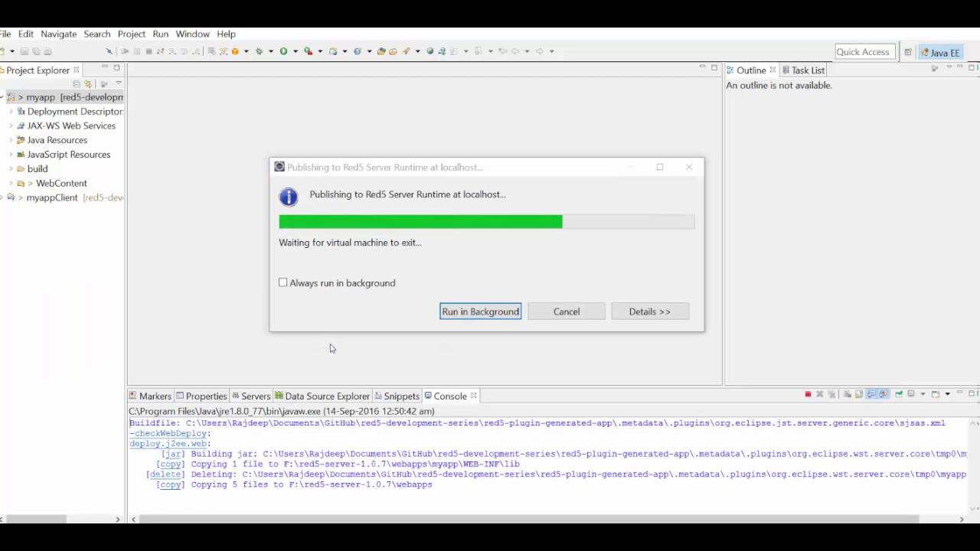Switch to the Markers tab
This screenshot has height=551, width=980.
150,396
